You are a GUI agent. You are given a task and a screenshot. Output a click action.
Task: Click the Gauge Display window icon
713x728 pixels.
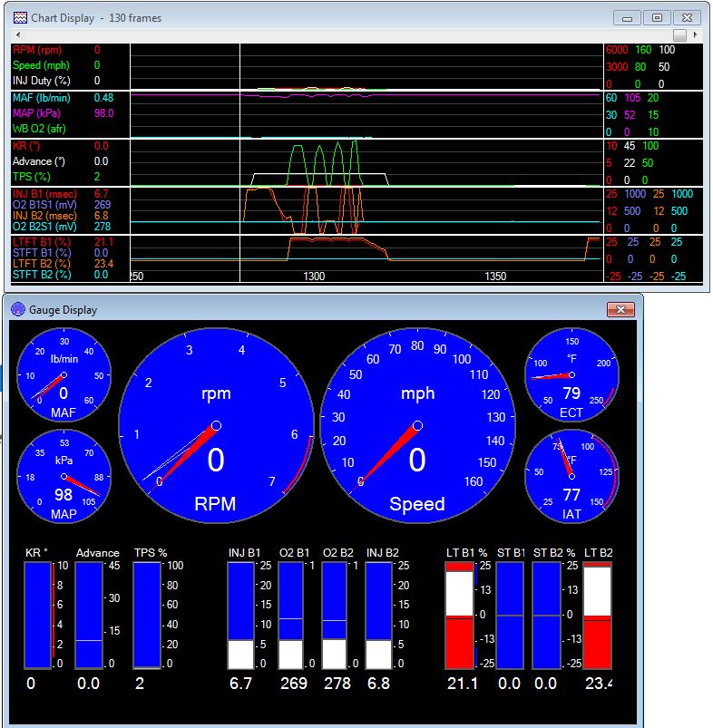pos(18,309)
